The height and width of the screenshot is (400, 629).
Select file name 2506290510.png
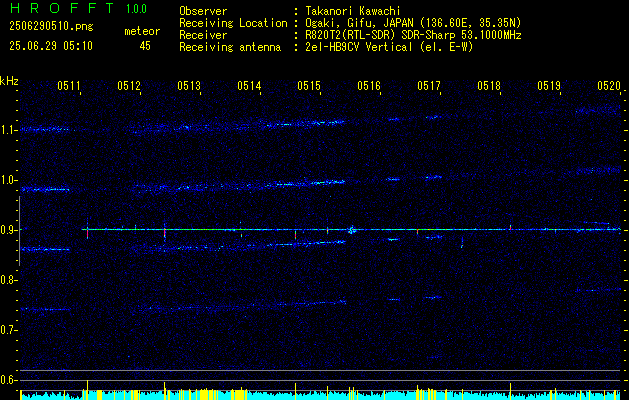(51, 27)
